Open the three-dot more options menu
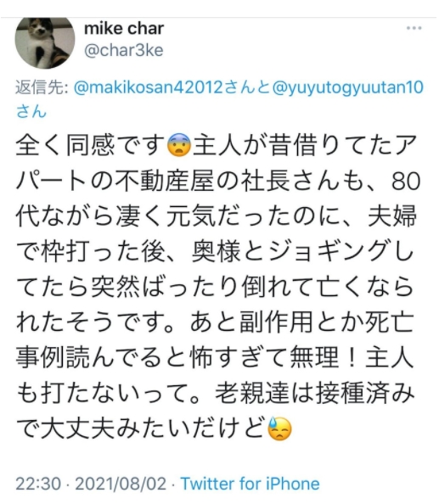 pyautogui.click(x=414, y=28)
